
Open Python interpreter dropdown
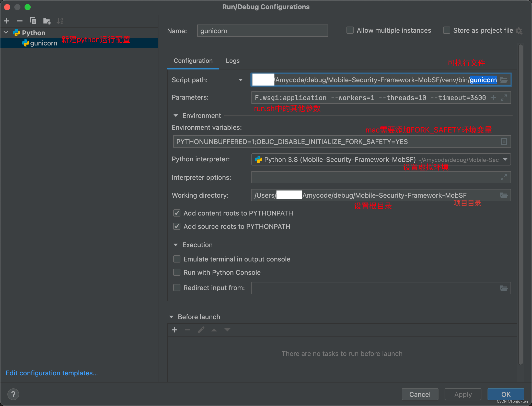[x=505, y=160]
